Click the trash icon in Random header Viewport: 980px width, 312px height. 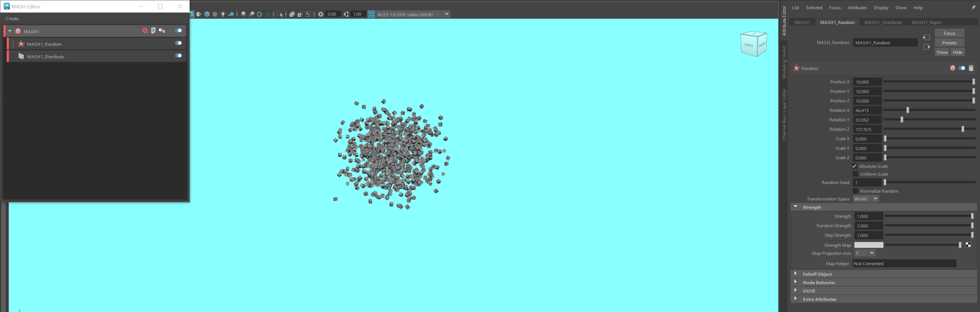click(971, 68)
